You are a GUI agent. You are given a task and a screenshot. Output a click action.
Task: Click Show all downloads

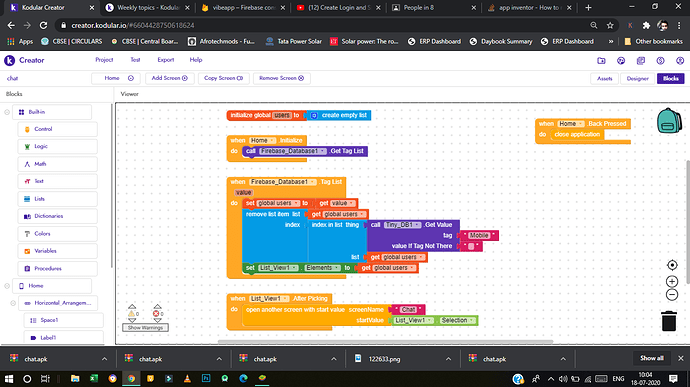pyautogui.click(x=652, y=358)
